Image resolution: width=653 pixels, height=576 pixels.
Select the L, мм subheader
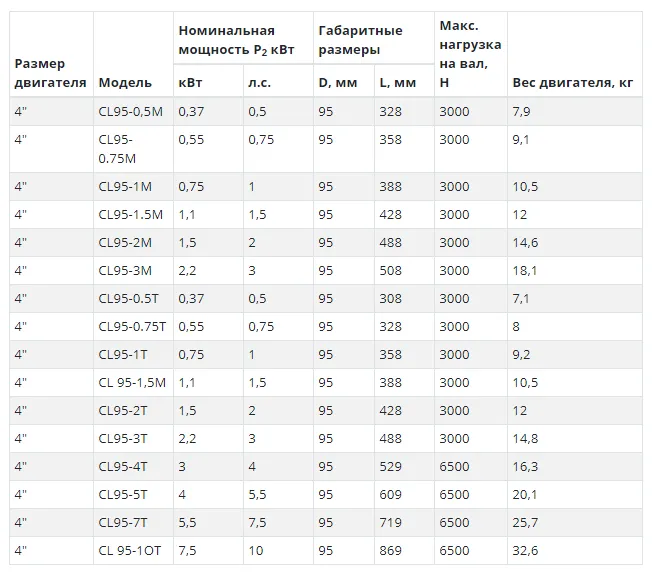(398, 82)
